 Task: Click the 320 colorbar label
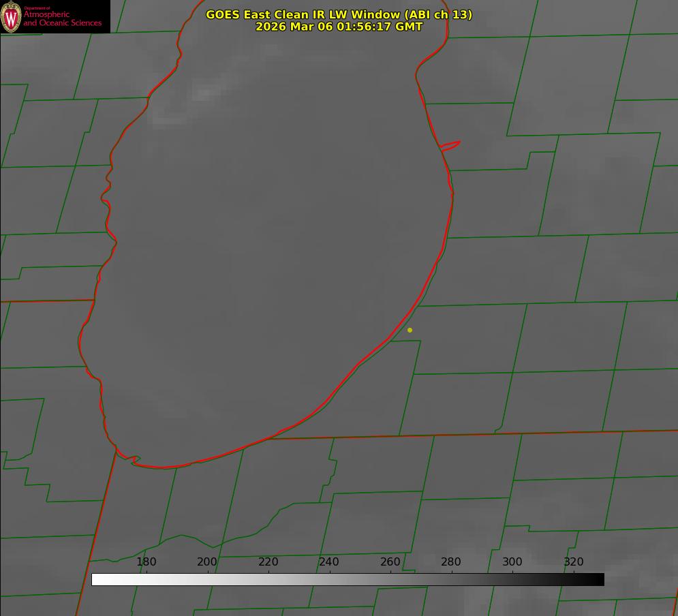click(574, 561)
